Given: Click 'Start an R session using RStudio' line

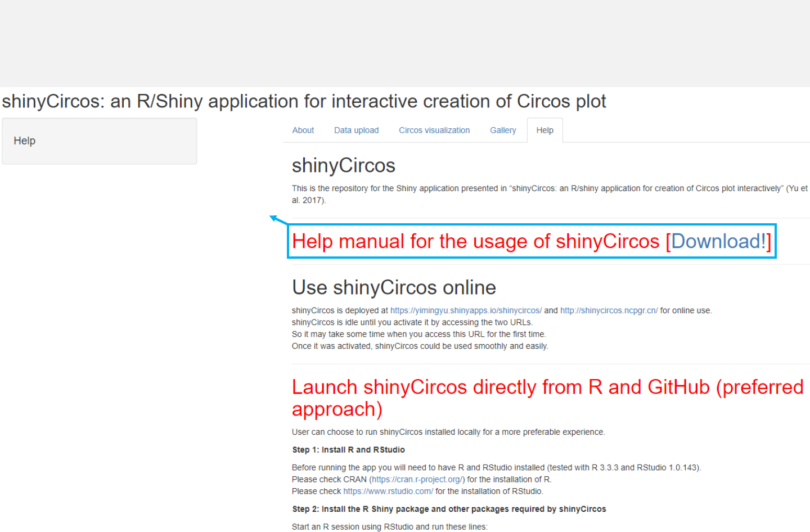Looking at the screenshot, I should coord(389,527).
